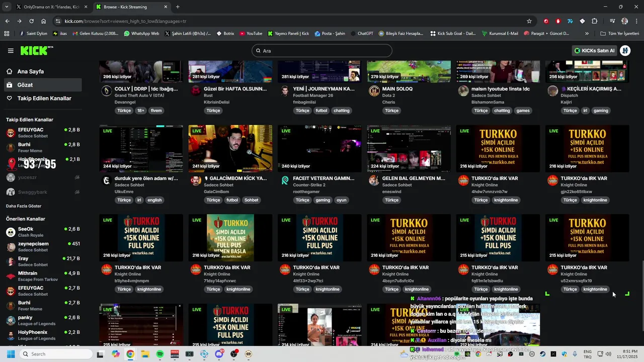Open the WhatsApp Web bookmark

[x=141, y=33]
